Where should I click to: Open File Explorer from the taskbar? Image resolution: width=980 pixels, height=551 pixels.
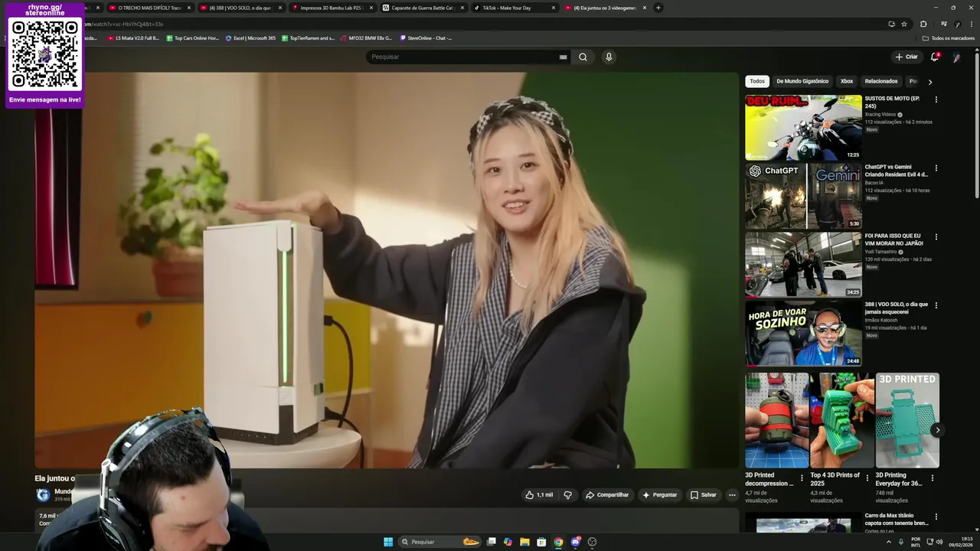tap(524, 542)
